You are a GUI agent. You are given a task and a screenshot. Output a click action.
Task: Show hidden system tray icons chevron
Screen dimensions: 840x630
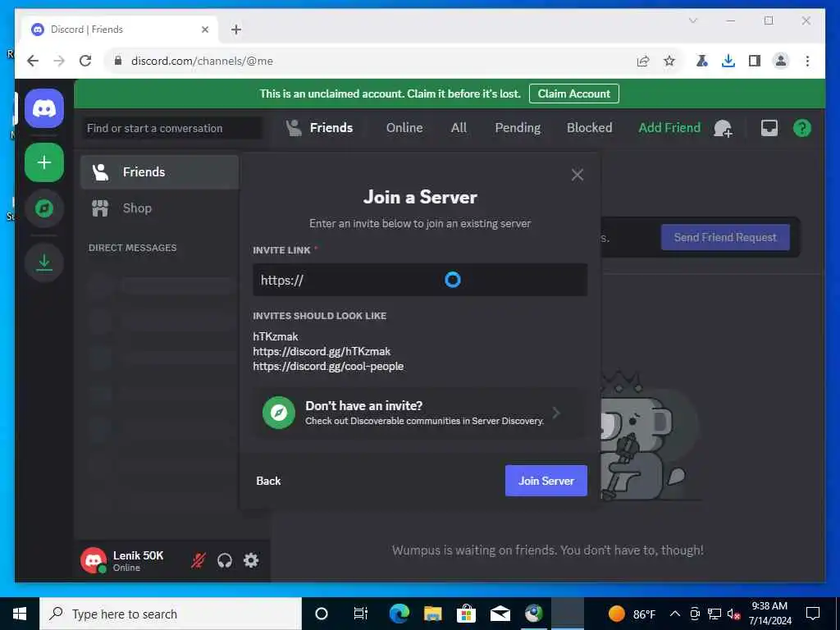pos(675,614)
